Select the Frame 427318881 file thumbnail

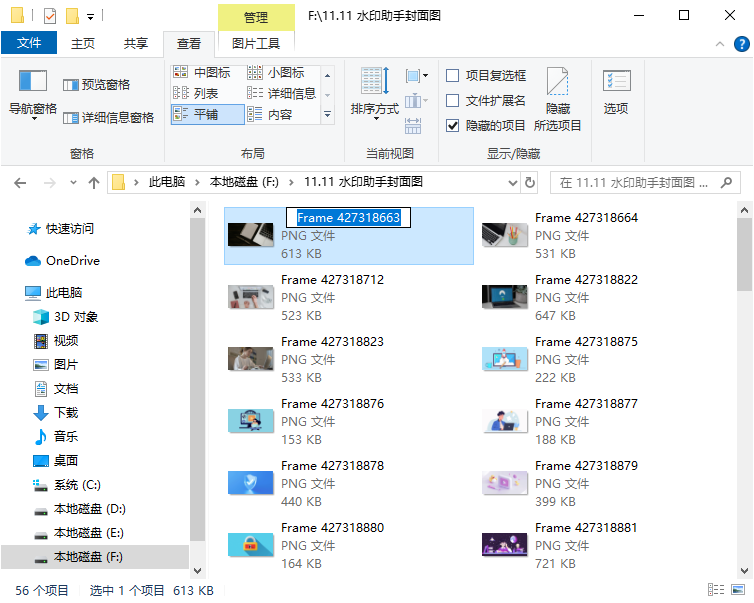click(x=505, y=545)
